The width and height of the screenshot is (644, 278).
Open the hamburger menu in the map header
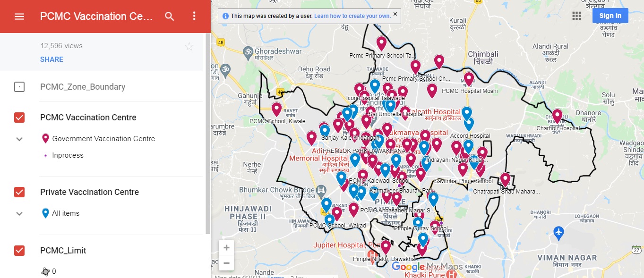click(19, 16)
